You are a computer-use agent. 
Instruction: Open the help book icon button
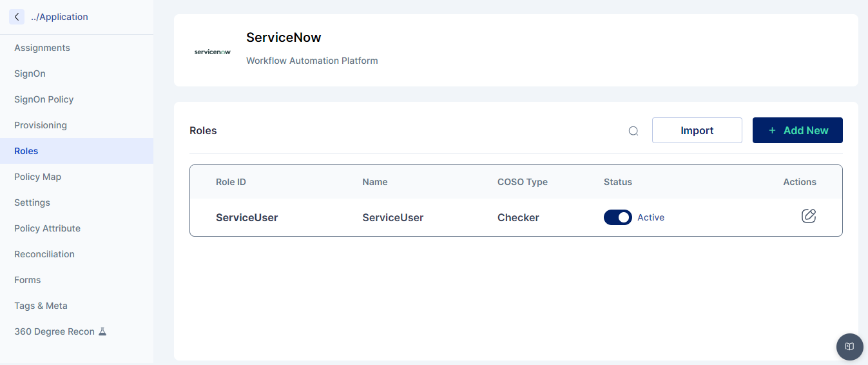[849, 347]
